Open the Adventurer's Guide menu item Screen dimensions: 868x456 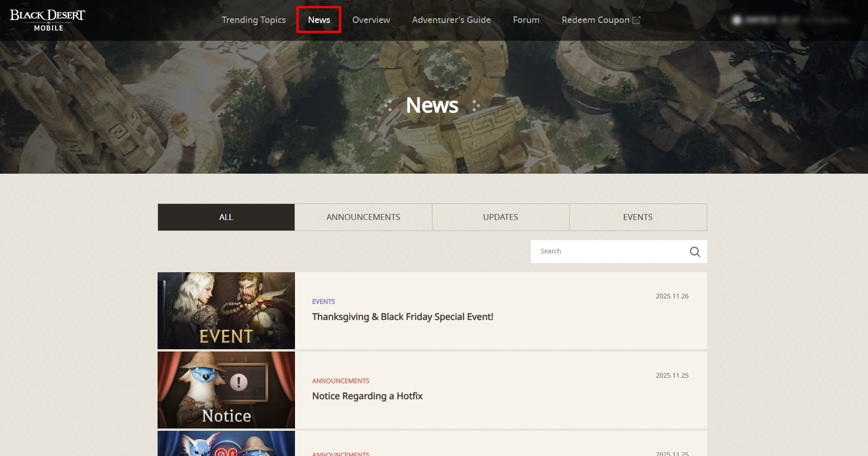tap(451, 20)
